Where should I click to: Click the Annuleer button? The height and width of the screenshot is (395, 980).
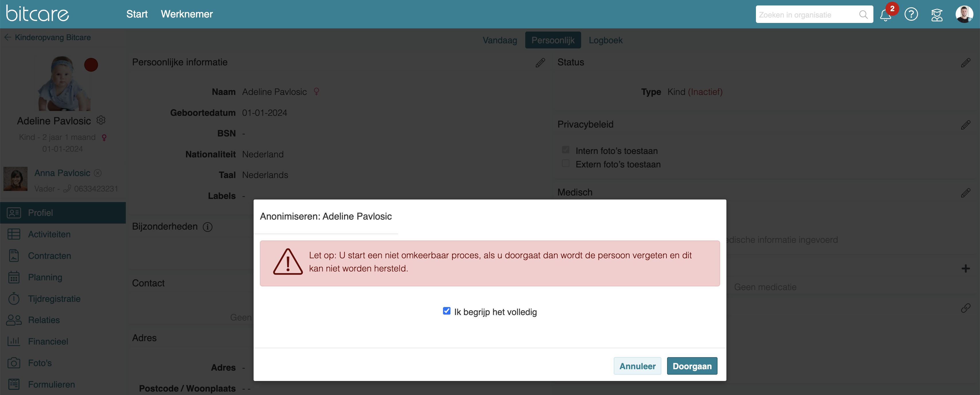(637, 366)
